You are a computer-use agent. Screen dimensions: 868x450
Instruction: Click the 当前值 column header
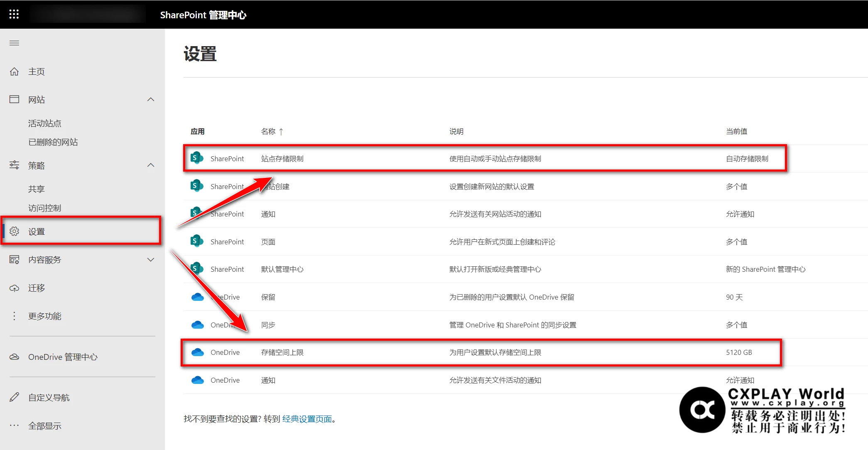point(736,132)
